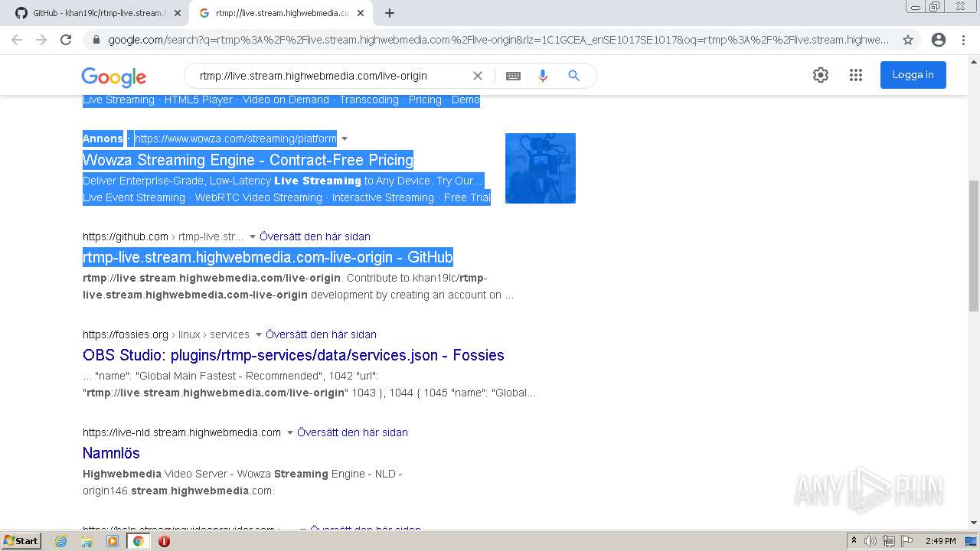Viewport: 980px width, 551px height.
Task: Bookmark this page with the star icon
Action: 908,40
